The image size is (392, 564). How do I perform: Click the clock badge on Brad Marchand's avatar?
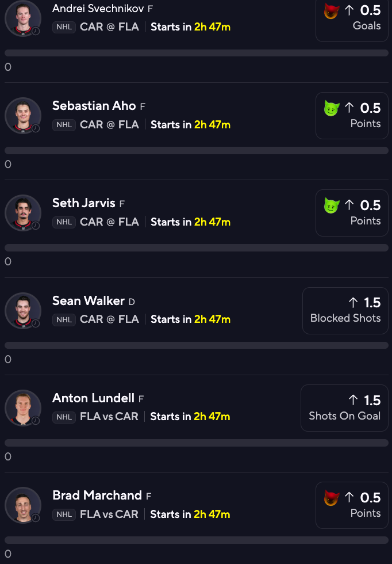click(36, 518)
